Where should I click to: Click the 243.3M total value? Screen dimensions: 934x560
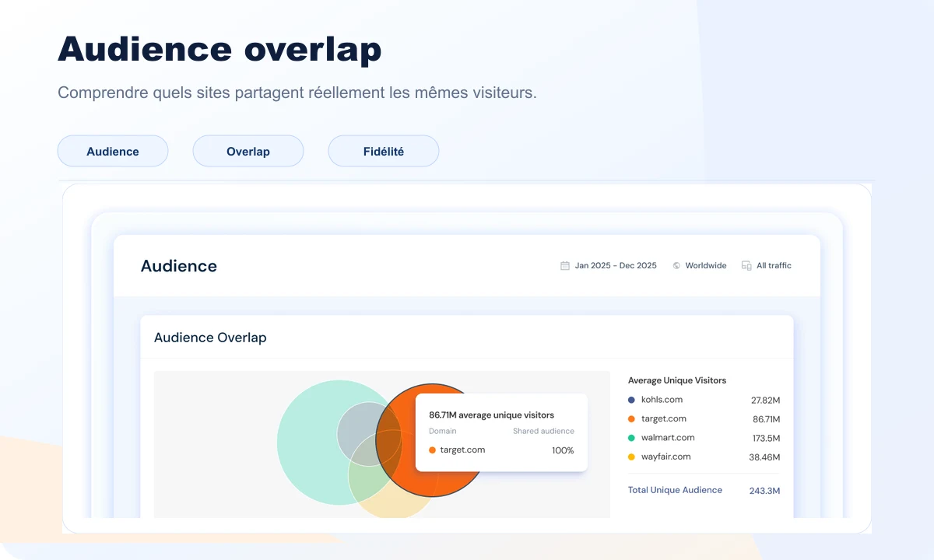764,491
